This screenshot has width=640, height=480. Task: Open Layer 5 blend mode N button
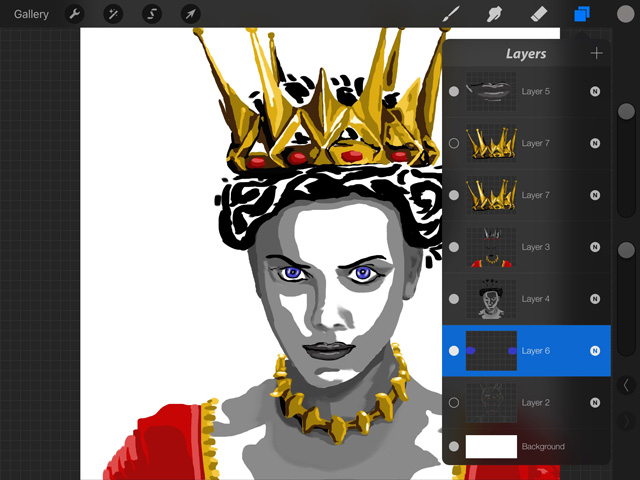coord(595,91)
